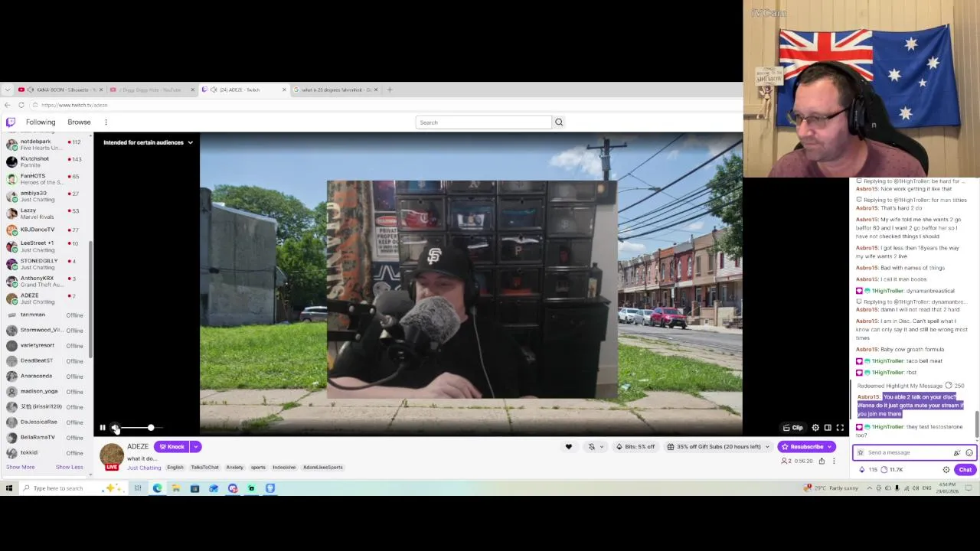This screenshot has width=980, height=551.
Task: Share the stream via share icon
Action: click(x=822, y=461)
